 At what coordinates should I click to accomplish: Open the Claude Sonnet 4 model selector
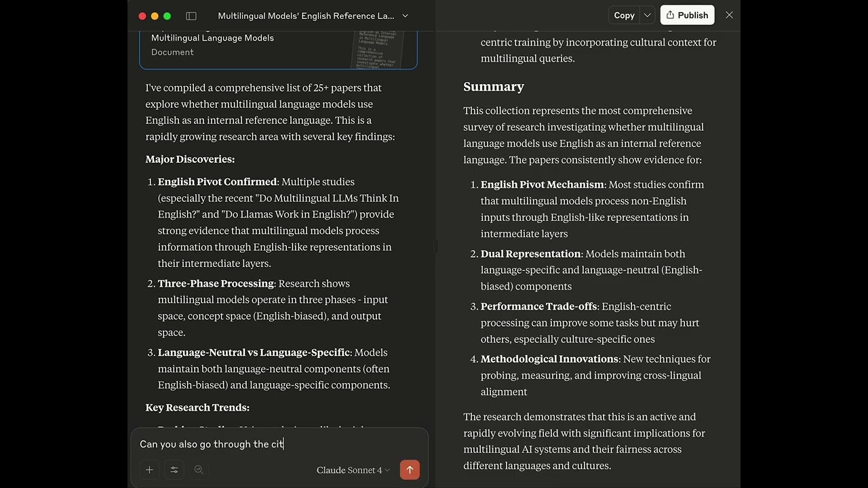click(x=353, y=470)
